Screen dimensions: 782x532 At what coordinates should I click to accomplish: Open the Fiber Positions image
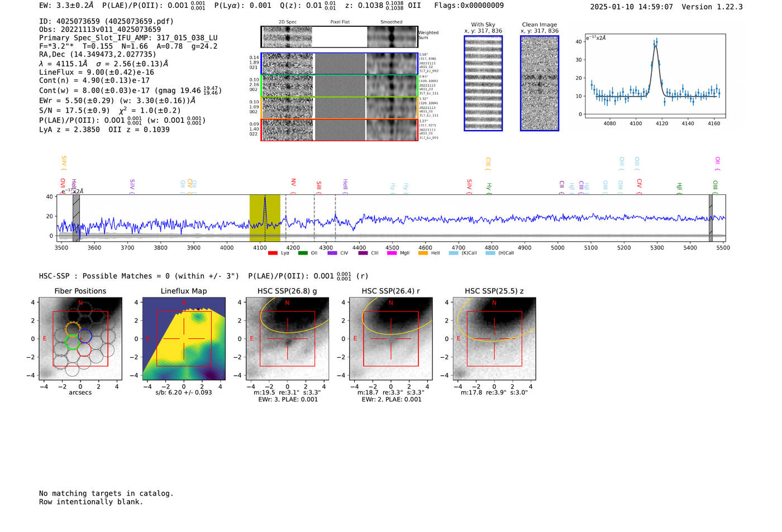(80, 339)
